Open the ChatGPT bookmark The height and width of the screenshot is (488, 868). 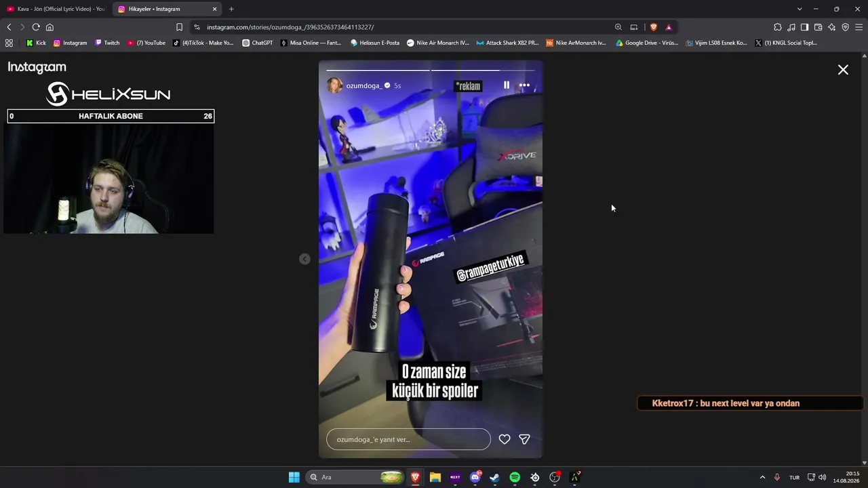(x=258, y=43)
